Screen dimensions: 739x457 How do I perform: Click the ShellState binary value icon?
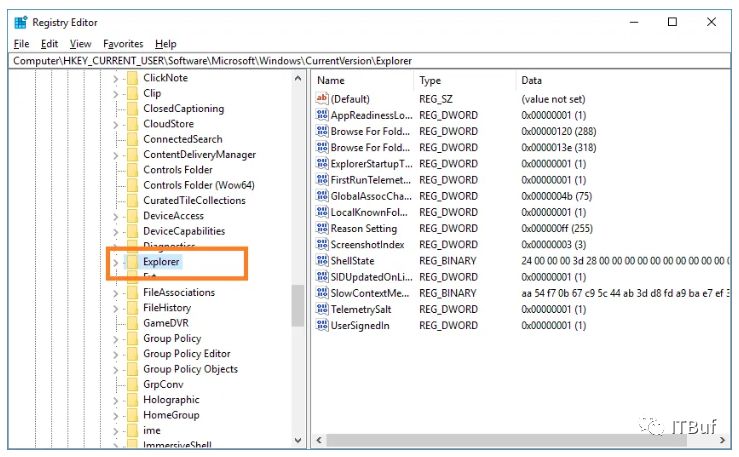coord(322,261)
